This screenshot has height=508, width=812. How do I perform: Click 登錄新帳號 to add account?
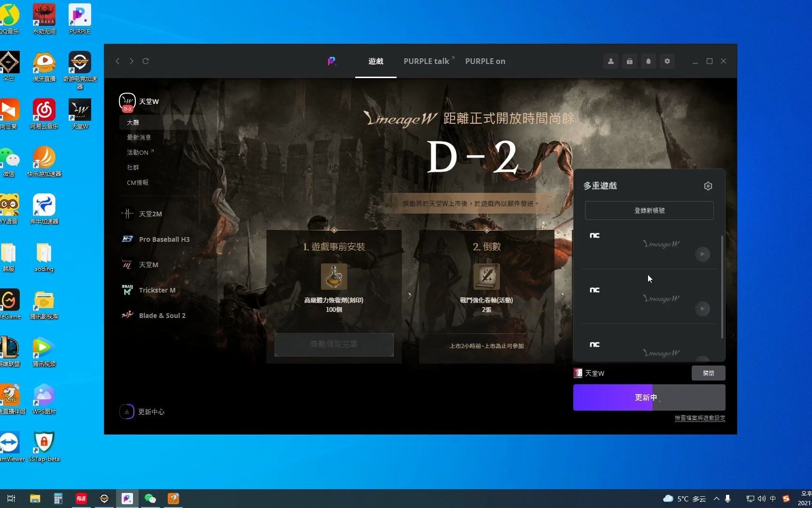649,210
